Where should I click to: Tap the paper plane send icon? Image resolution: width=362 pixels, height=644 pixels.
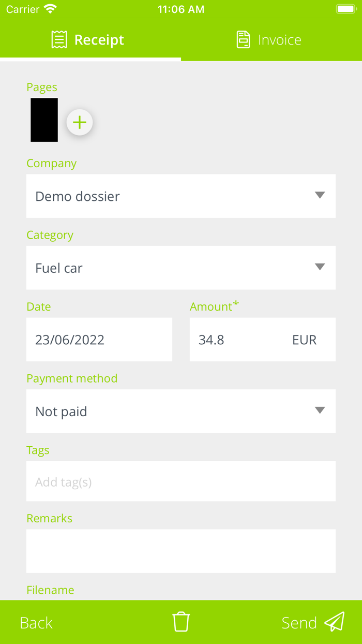click(335, 622)
